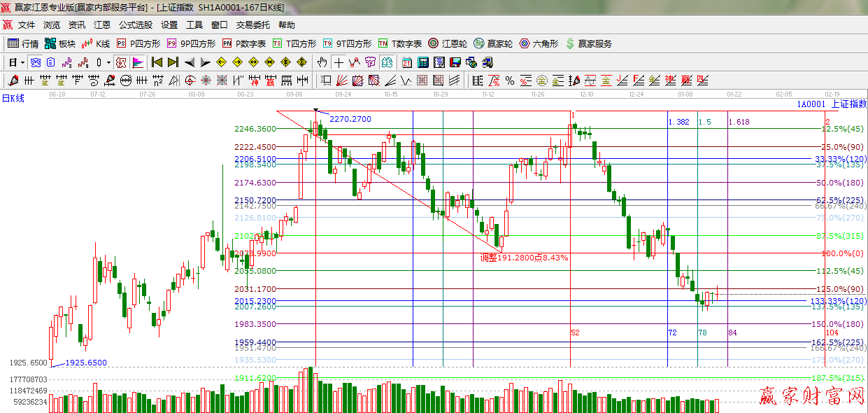Click the calendar date icon

406,62
